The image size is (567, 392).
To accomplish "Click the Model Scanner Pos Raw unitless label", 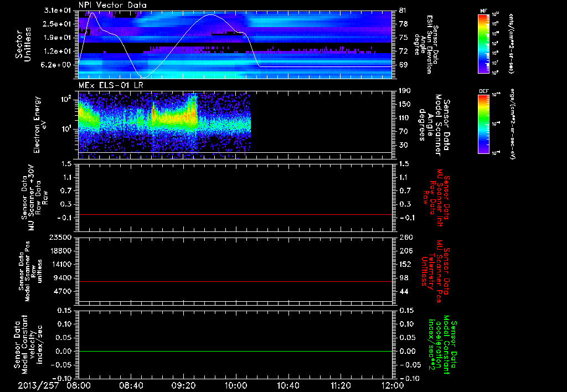I will 30,271.
